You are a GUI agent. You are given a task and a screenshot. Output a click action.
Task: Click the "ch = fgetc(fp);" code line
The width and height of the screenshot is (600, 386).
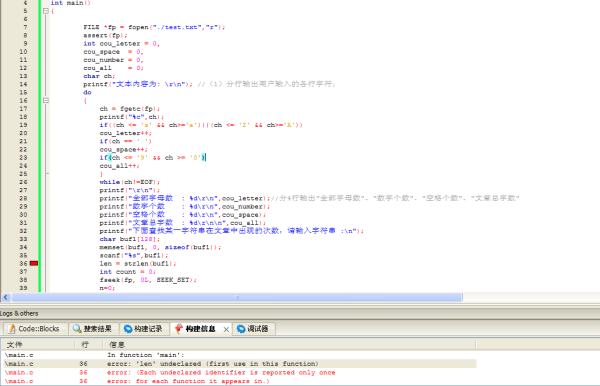pos(130,109)
